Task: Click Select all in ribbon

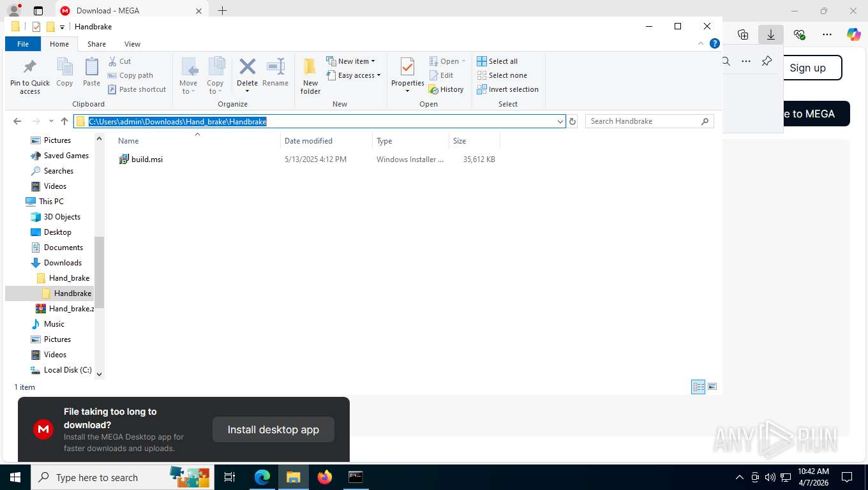Action: [x=497, y=61]
